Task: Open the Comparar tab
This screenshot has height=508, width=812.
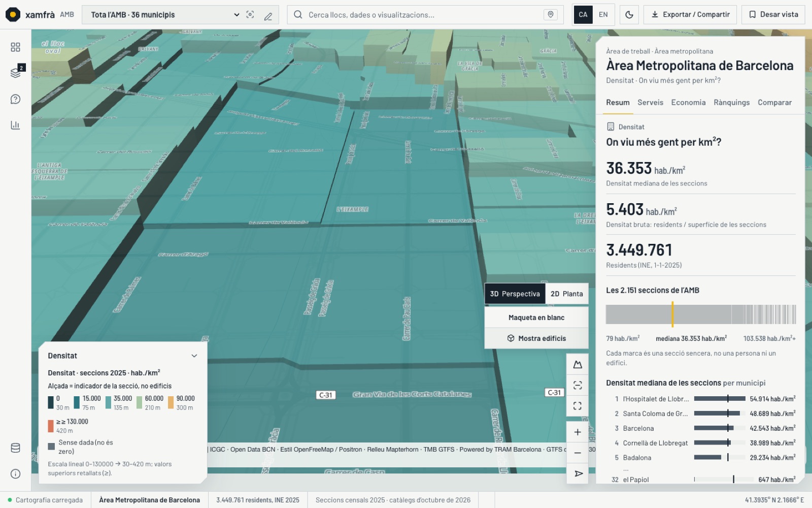Action: pyautogui.click(x=774, y=103)
